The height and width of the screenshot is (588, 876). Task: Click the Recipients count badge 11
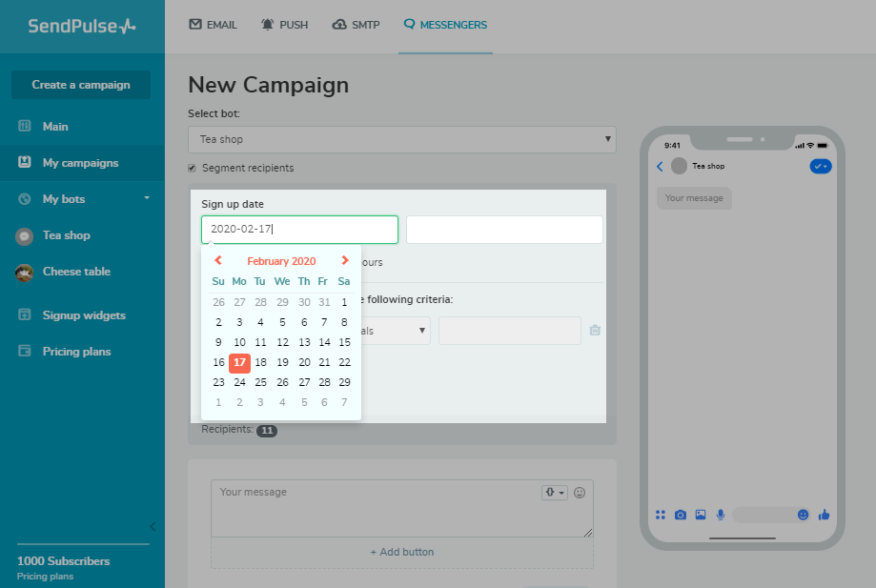click(x=267, y=431)
